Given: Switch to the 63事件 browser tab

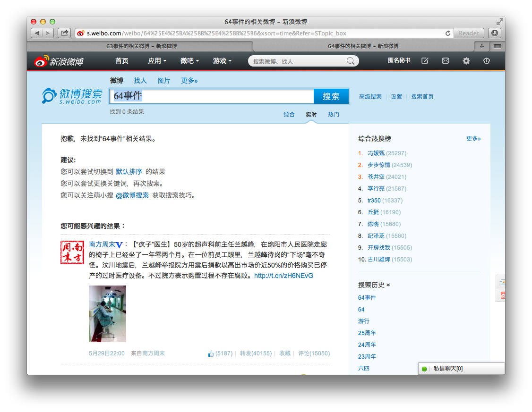Looking at the screenshot, I should coord(141,46).
